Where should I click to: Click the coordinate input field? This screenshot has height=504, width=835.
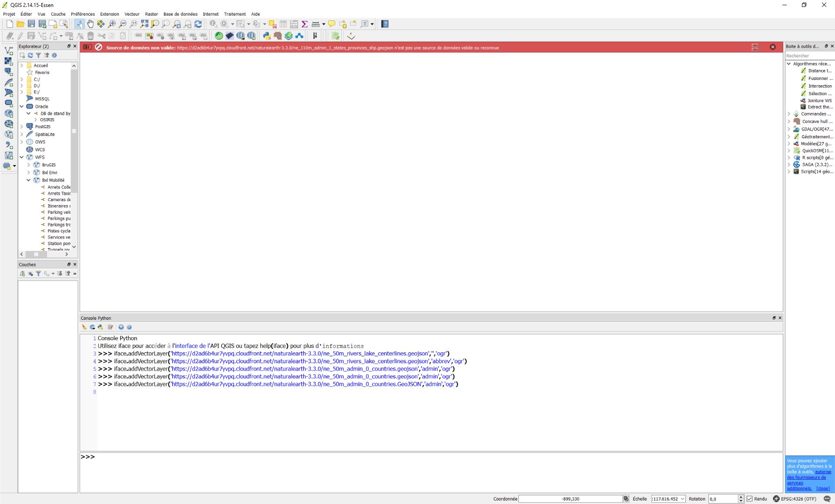[x=570, y=499]
